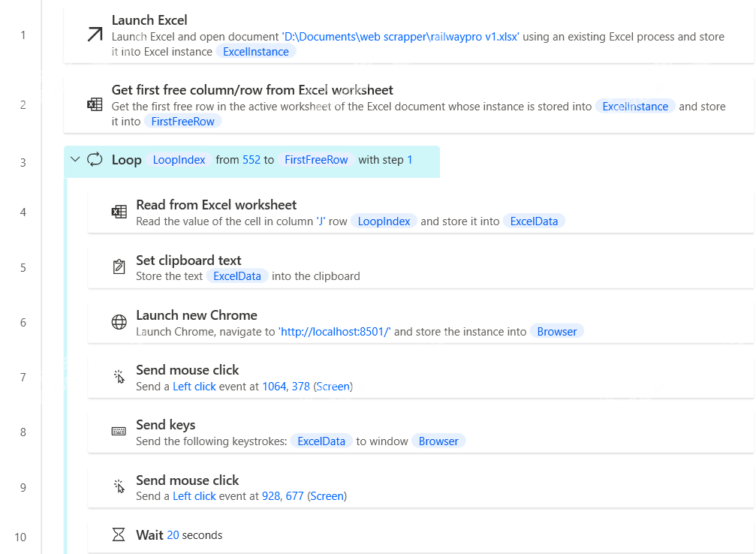Click ExcelData variable in Set clipboard text
Viewport: 756px width, 554px height.
[236, 276]
